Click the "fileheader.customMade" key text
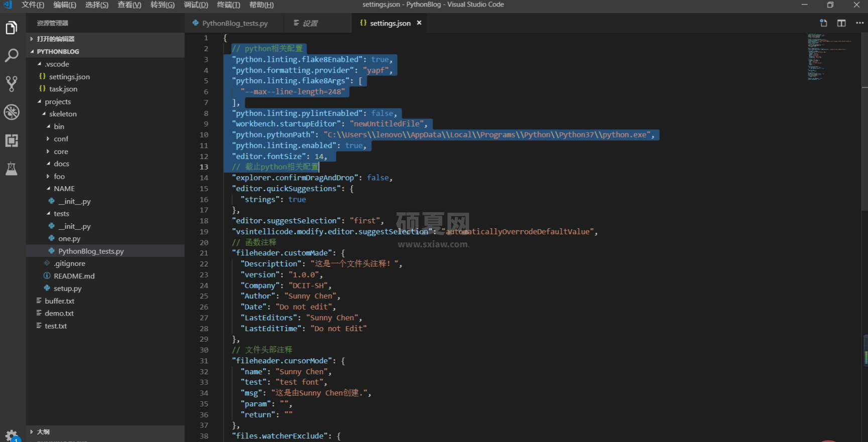Image resolution: width=868 pixels, height=442 pixels. (282, 253)
